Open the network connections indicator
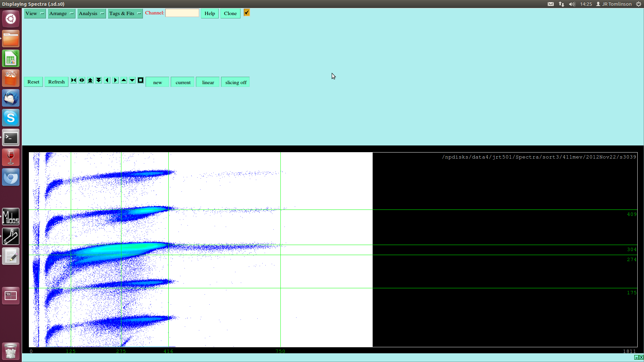This screenshot has width=644, height=362. (561, 4)
